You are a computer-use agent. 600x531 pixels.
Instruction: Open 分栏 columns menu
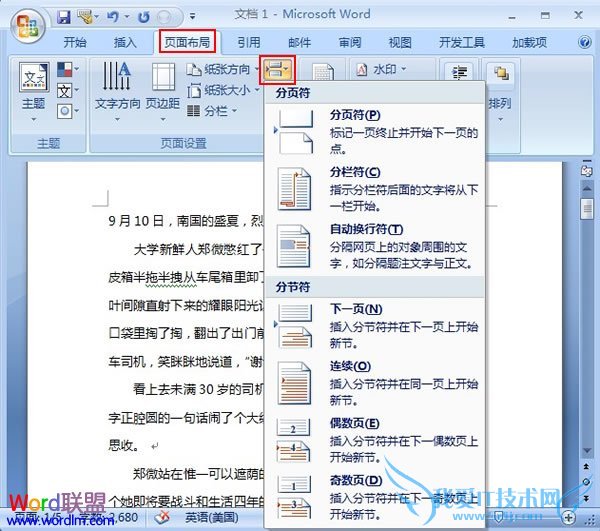tap(212, 111)
